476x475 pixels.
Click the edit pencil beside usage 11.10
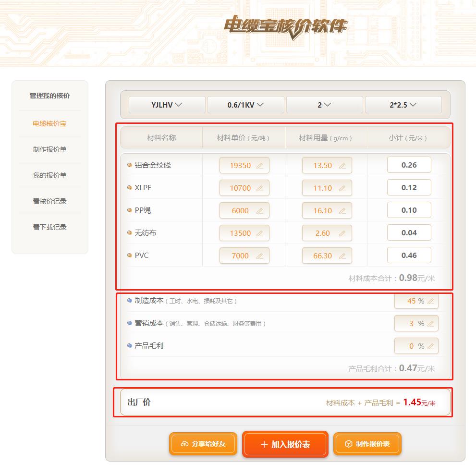point(342,188)
